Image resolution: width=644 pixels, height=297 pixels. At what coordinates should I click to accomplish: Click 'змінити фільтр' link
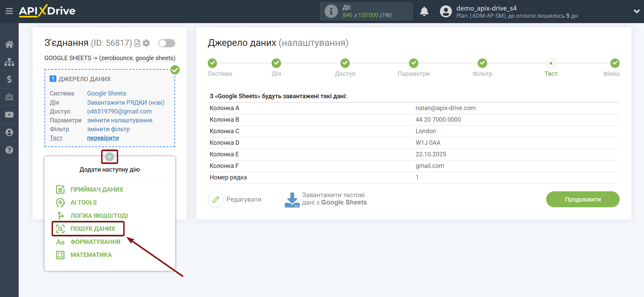point(109,129)
